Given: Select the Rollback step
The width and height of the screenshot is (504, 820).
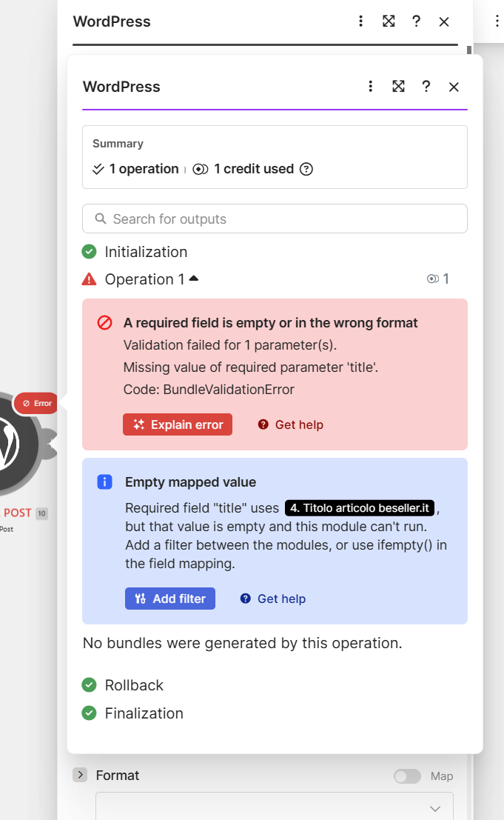Looking at the screenshot, I should 134,685.
